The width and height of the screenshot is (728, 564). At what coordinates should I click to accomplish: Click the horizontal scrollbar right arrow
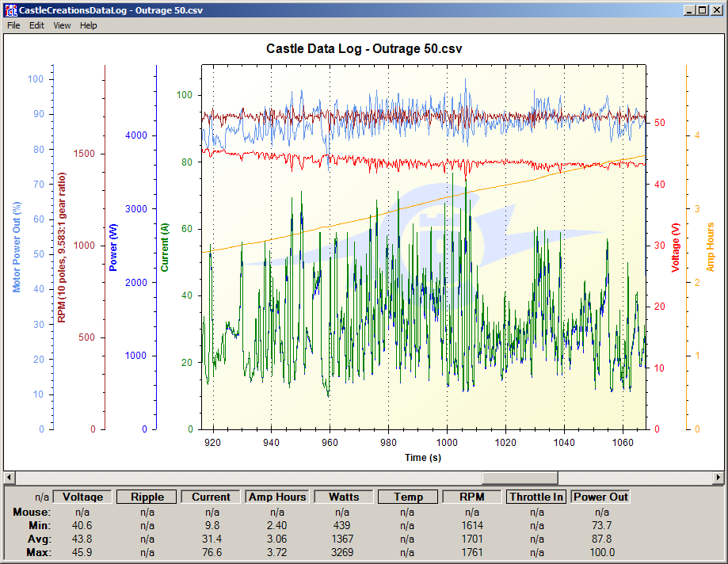pyautogui.click(x=718, y=477)
